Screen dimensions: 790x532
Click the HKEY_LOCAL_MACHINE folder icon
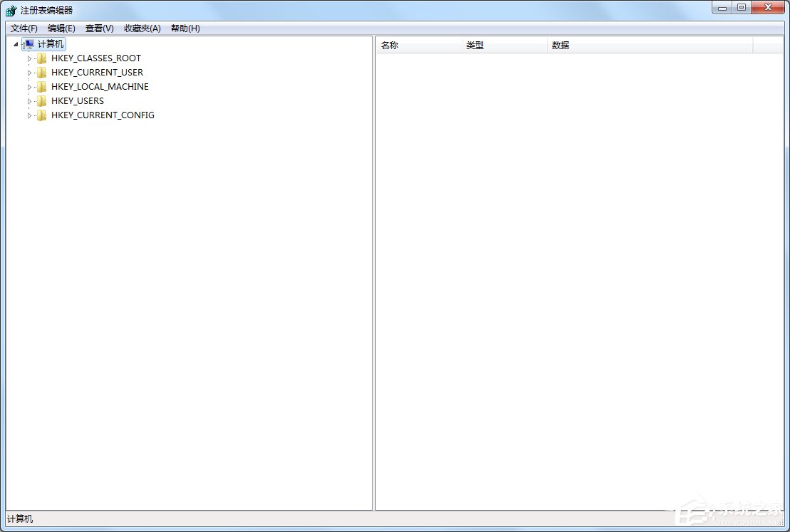41,86
